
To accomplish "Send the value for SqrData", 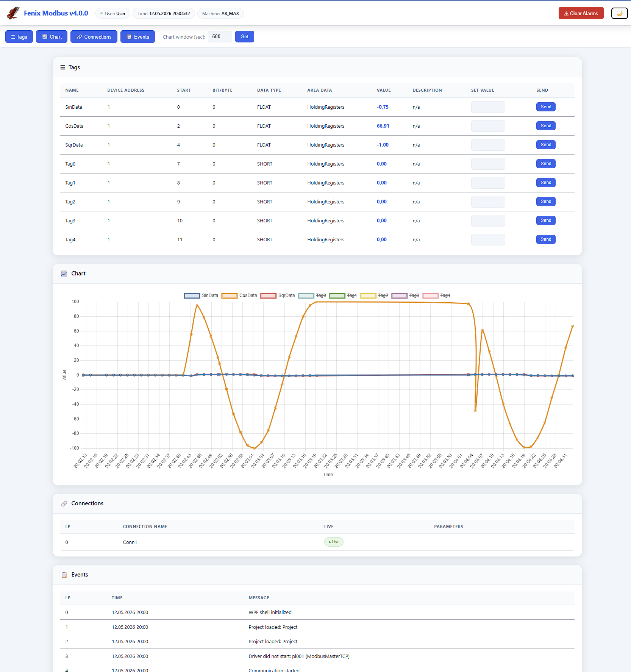I will (546, 145).
